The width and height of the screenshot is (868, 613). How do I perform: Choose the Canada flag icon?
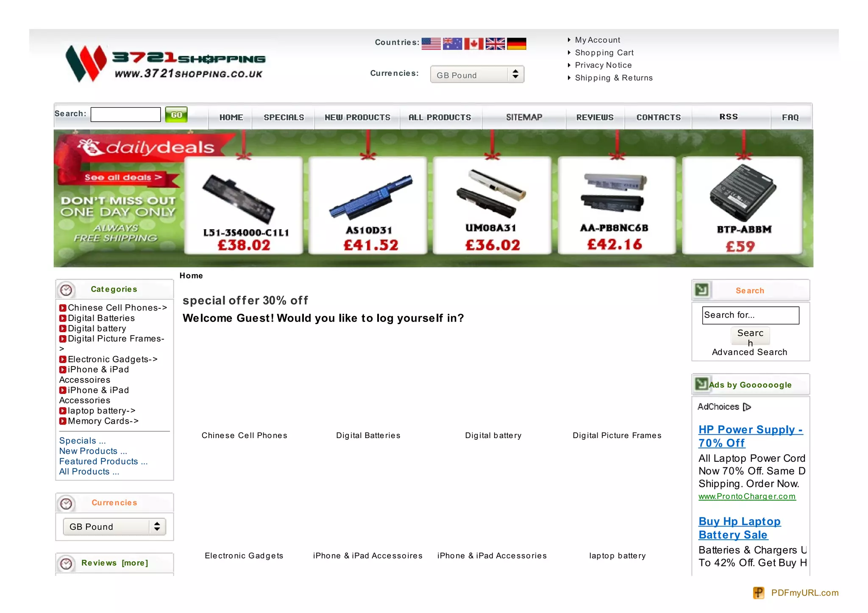pyautogui.click(x=474, y=44)
